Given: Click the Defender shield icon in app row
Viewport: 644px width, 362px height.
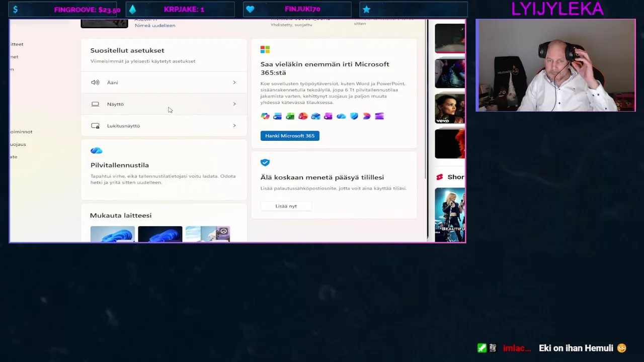Looking at the screenshot, I should coord(354,116).
